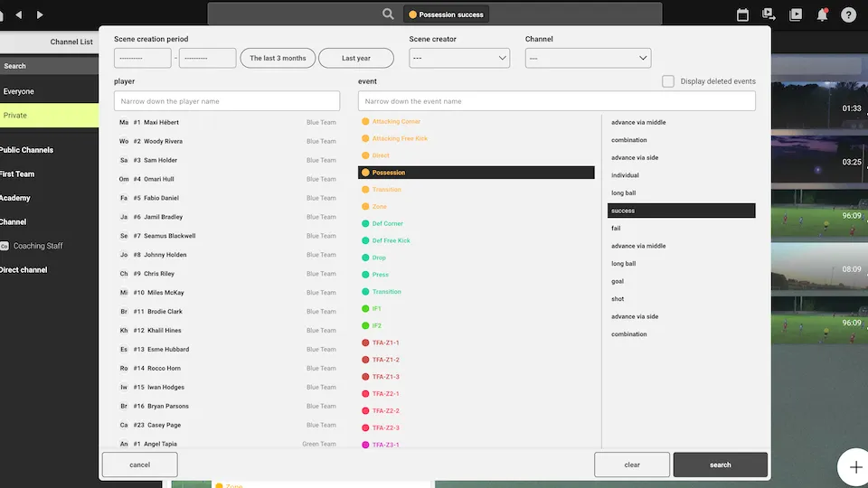Click the search magnifier icon
Viewport: 868px width, 488px height.
(388, 14)
